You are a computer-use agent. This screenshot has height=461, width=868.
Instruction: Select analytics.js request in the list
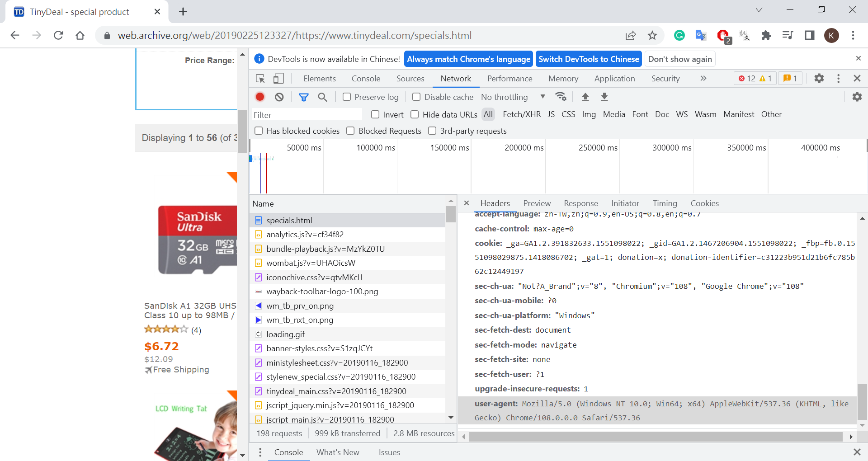pos(305,235)
